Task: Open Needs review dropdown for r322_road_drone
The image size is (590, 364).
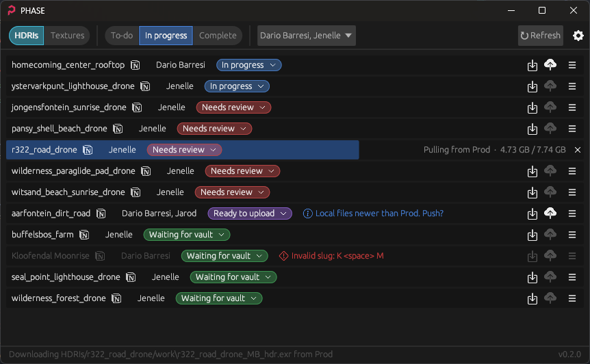Action: click(x=184, y=150)
